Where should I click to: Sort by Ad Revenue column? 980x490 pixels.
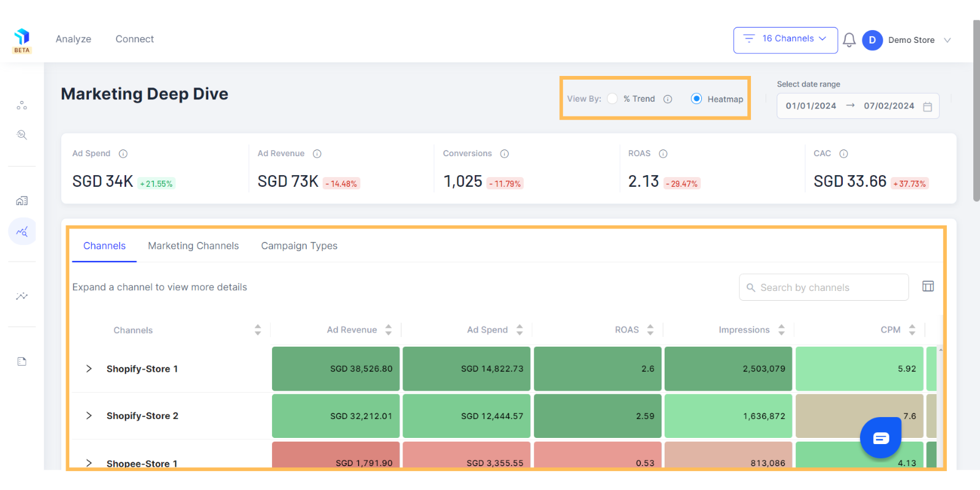point(388,330)
